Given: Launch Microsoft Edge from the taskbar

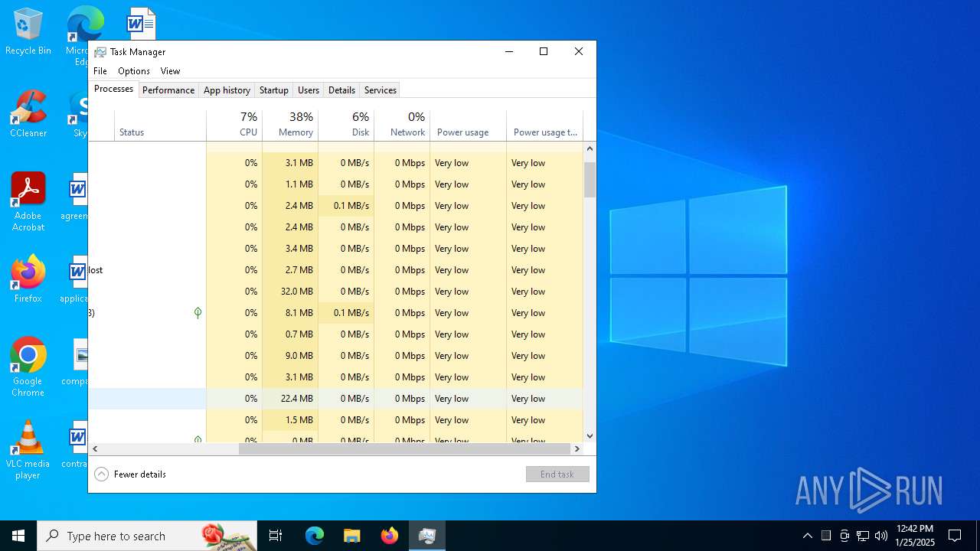Looking at the screenshot, I should click(x=315, y=536).
